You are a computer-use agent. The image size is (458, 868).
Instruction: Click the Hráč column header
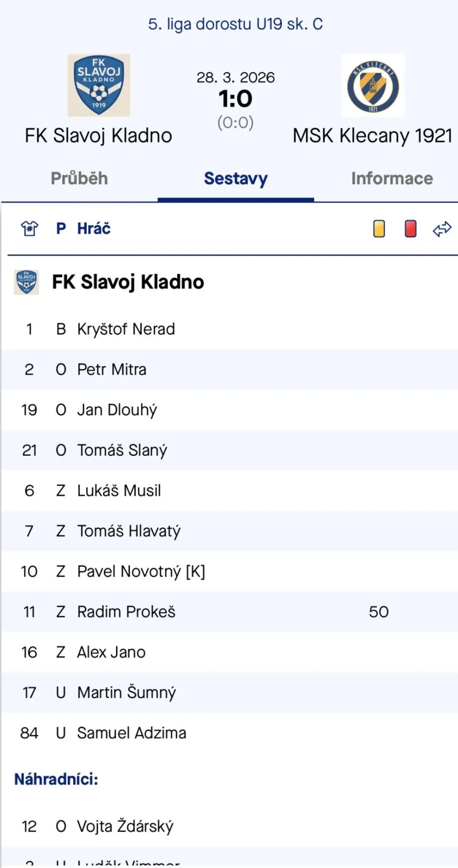coord(94,228)
